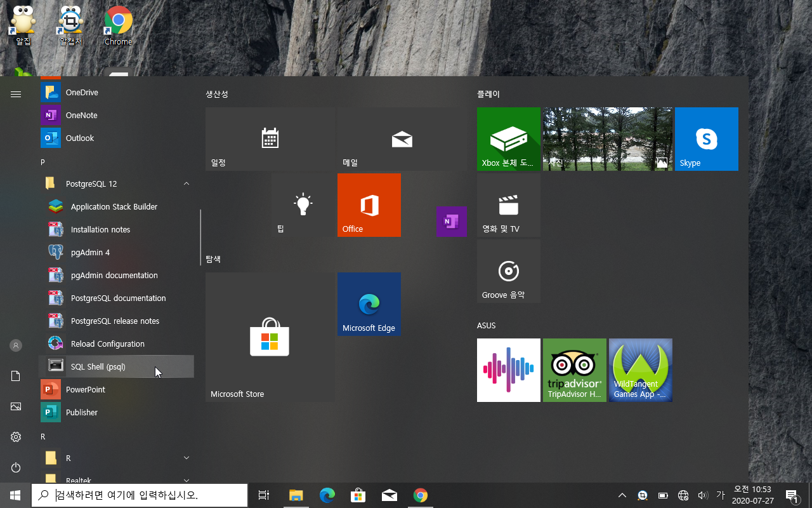Open PostgreSQL Installation notes
Image resolution: width=812 pixels, height=508 pixels.
point(116,229)
